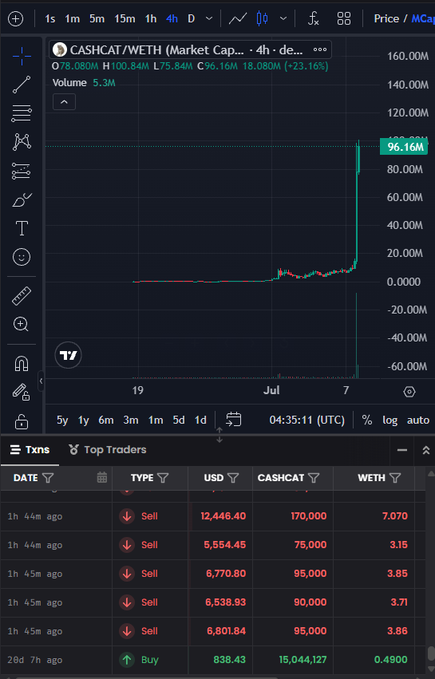Toggle log scale
The image size is (435, 679).
(x=390, y=420)
